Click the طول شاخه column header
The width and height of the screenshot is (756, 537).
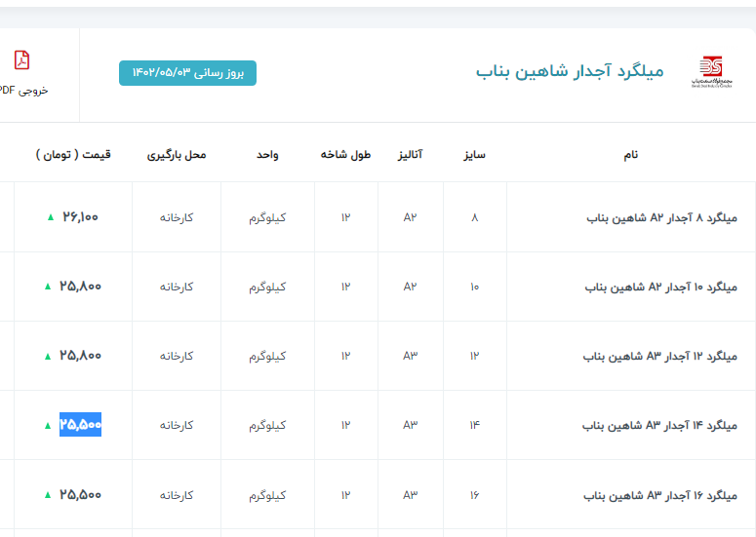coord(346,155)
